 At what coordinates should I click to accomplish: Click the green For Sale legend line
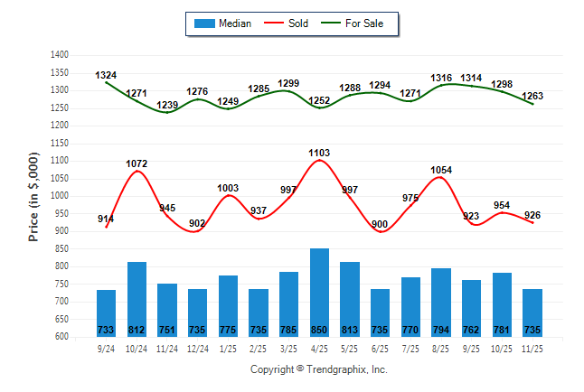pos(329,23)
